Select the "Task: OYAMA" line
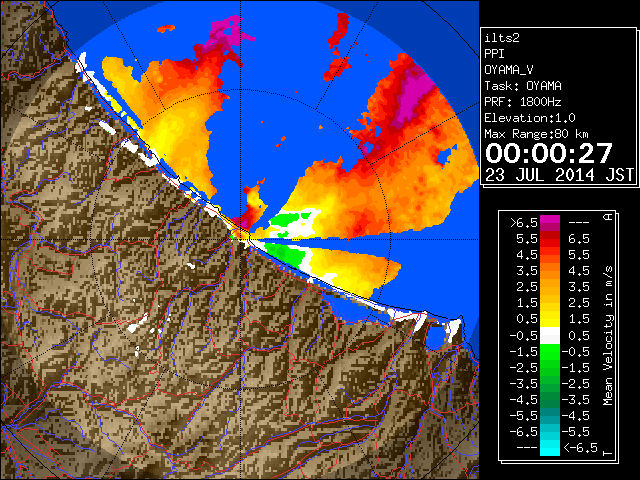 tap(523, 86)
